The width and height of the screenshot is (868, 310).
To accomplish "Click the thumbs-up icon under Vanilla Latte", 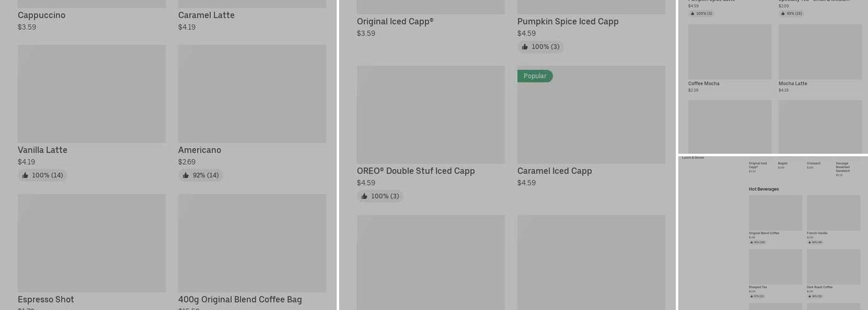I will pos(25,175).
